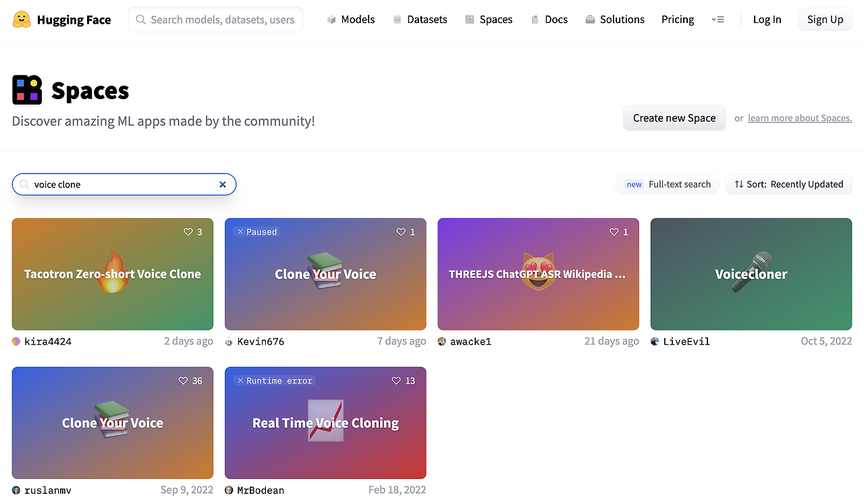This screenshot has height=504, width=864.
Task: Click LiveEvil's avatar icon
Action: coord(655,341)
